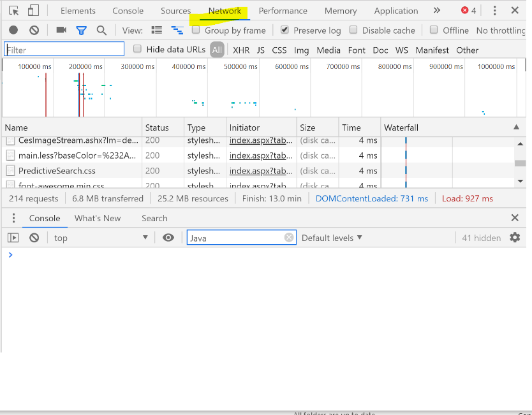Open the top context selector dropdown
The image size is (532, 415).
pyautogui.click(x=100, y=238)
